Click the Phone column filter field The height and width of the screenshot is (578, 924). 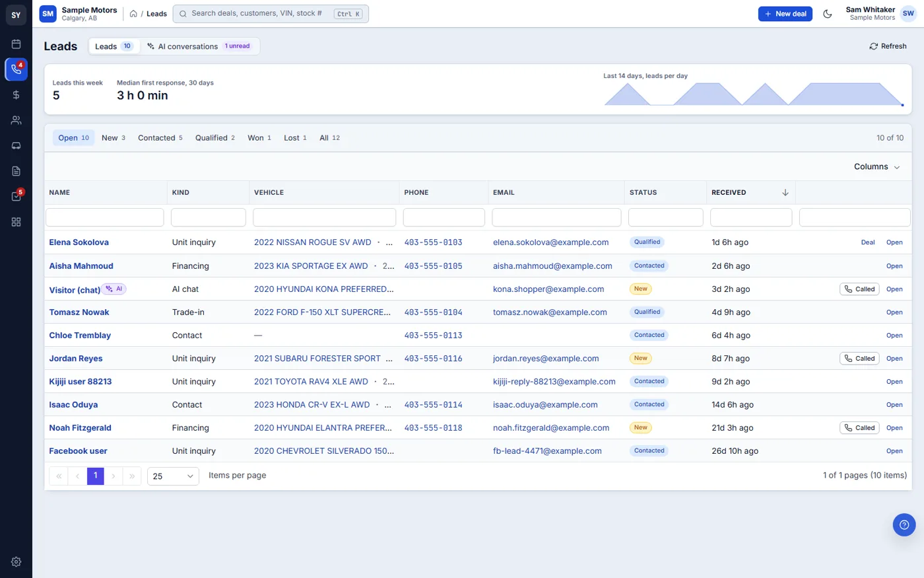(444, 217)
